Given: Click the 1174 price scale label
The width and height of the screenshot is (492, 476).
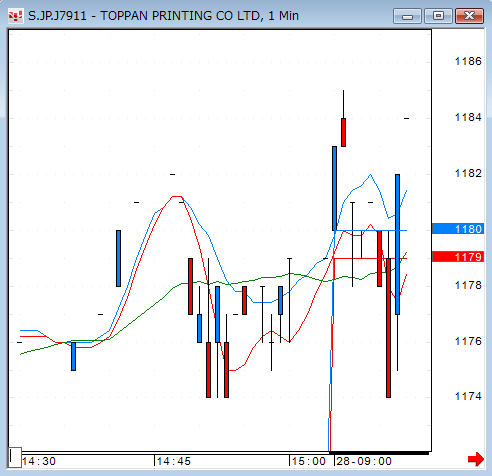Looking at the screenshot, I should coord(468,396).
